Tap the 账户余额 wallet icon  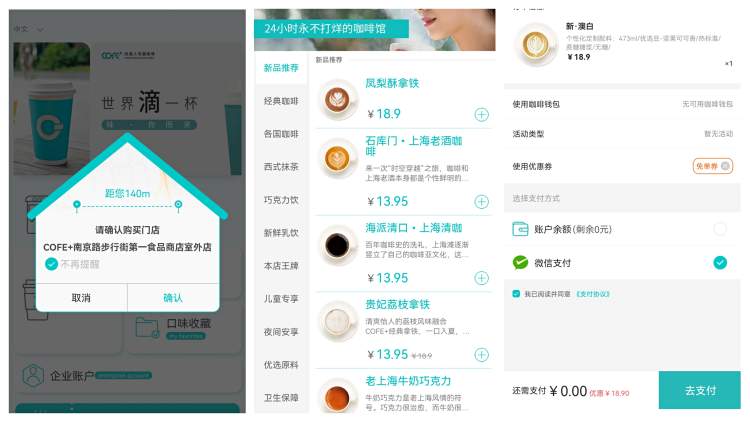(x=520, y=229)
